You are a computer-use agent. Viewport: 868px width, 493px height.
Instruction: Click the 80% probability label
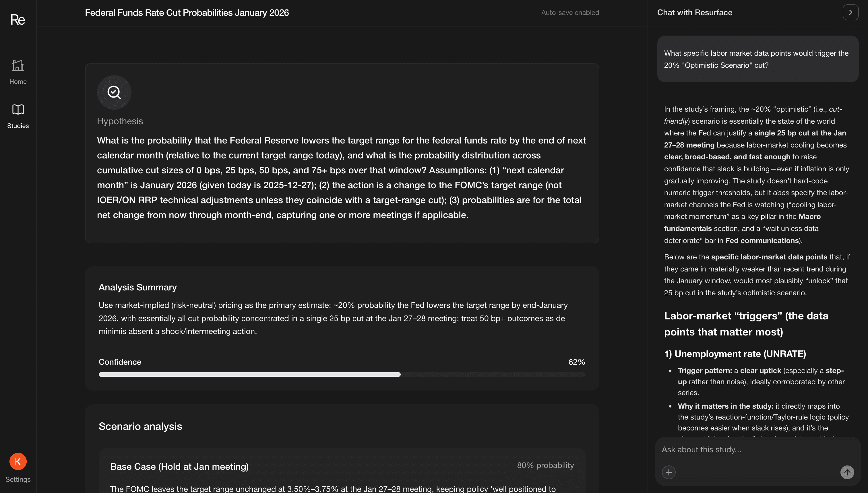pos(545,465)
